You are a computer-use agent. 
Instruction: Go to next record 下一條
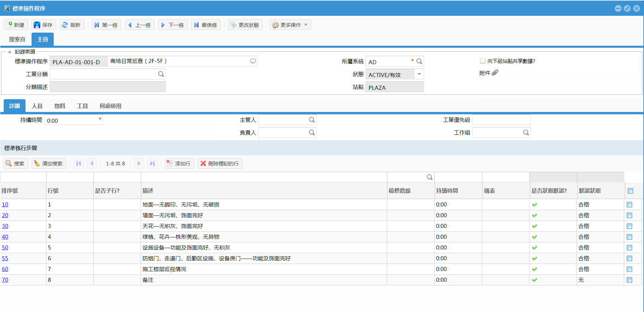(x=173, y=25)
